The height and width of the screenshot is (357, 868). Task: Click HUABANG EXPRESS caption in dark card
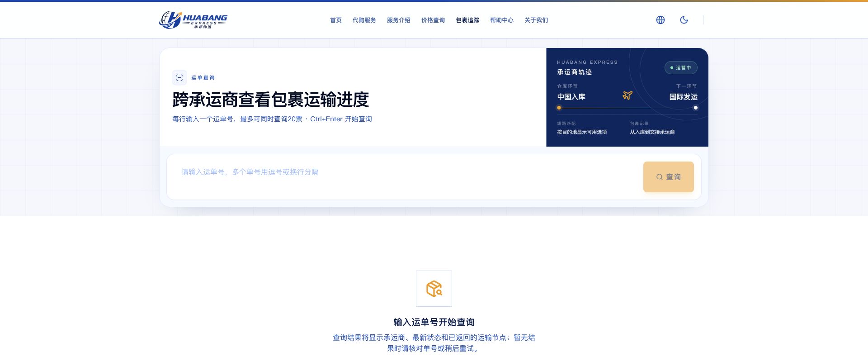click(587, 62)
